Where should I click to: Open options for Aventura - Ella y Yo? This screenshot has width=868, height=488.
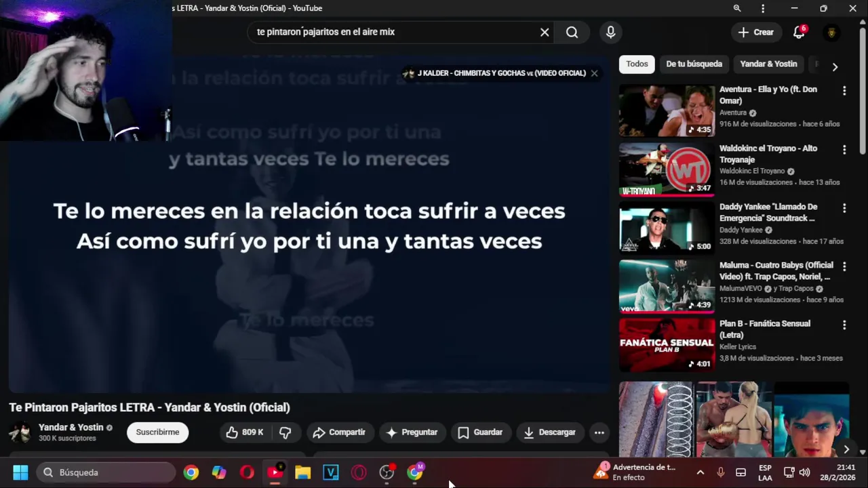(x=844, y=91)
